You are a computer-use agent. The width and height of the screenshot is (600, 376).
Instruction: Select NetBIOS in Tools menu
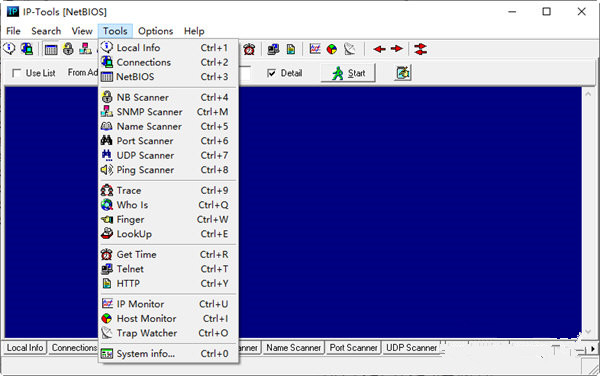[168, 77]
